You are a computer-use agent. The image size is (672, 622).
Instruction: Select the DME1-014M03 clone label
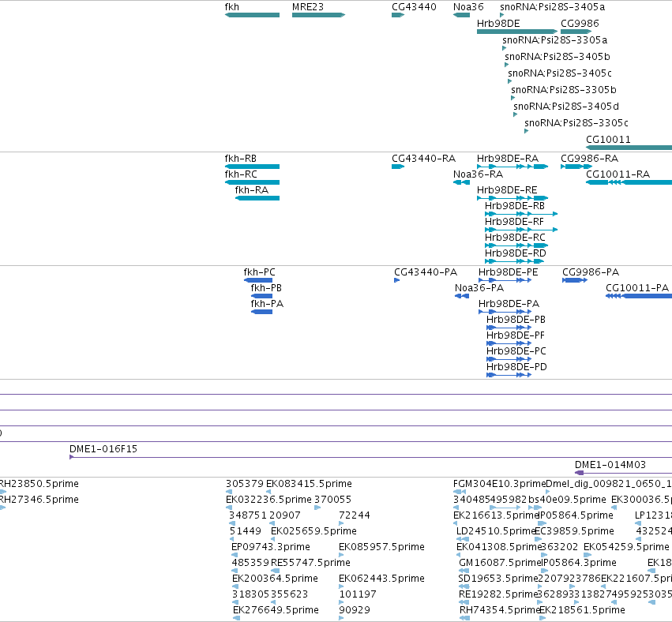coord(610,465)
